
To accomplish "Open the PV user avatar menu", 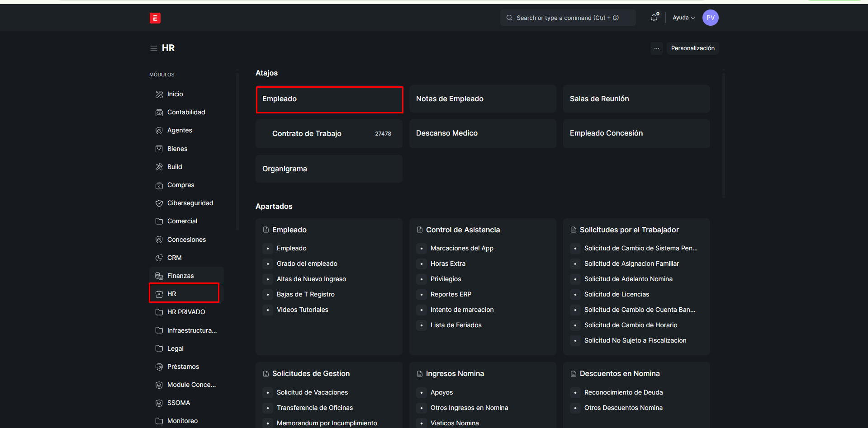I will pyautogui.click(x=710, y=18).
